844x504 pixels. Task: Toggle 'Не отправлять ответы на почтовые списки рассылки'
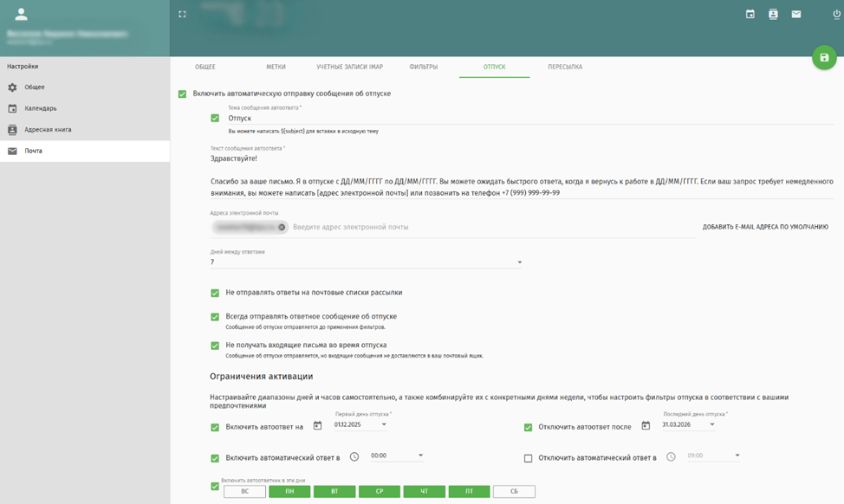[x=215, y=294]
